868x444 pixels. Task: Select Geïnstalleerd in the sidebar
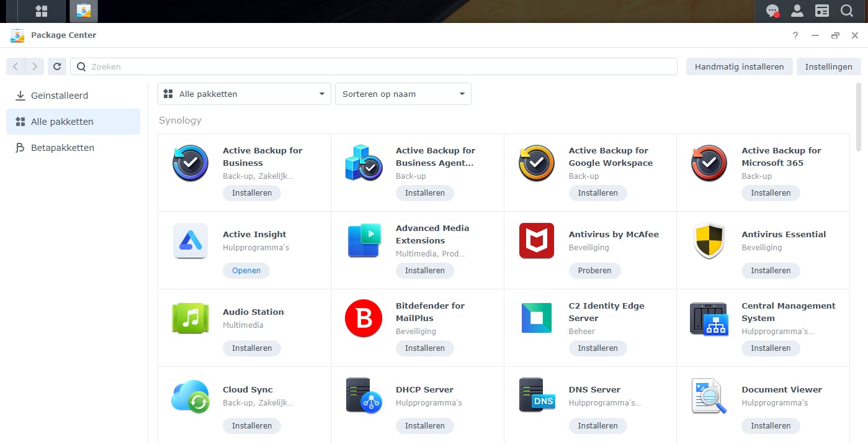[x=73, y=96]
